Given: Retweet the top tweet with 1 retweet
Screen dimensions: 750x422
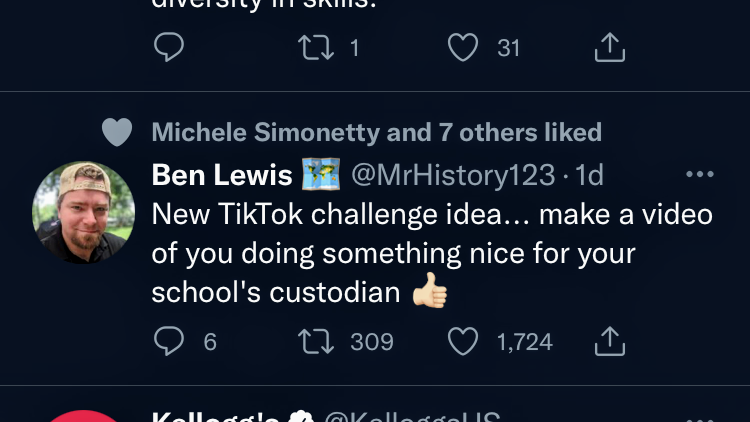Looking at the screenshot, I should 316,47.
